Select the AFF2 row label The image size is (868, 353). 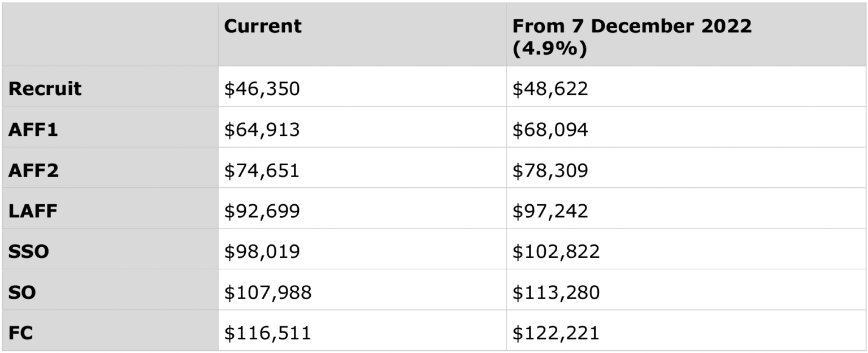[x=33, y=170]
